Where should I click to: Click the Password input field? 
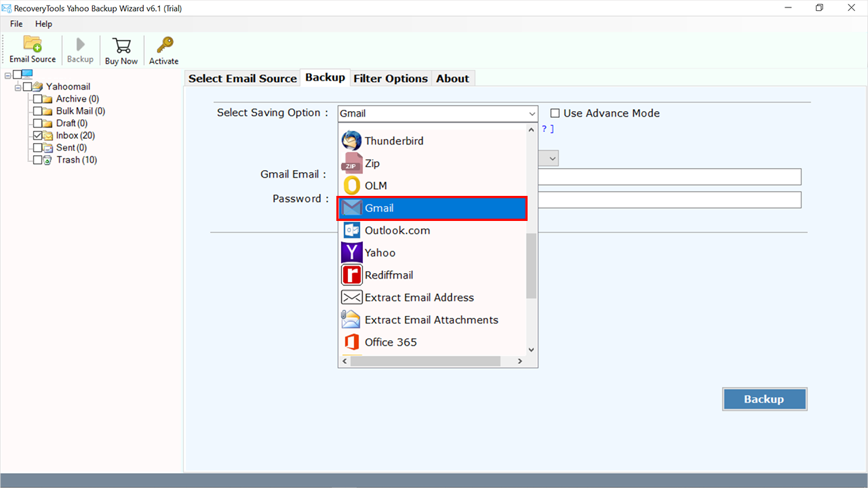669,200
